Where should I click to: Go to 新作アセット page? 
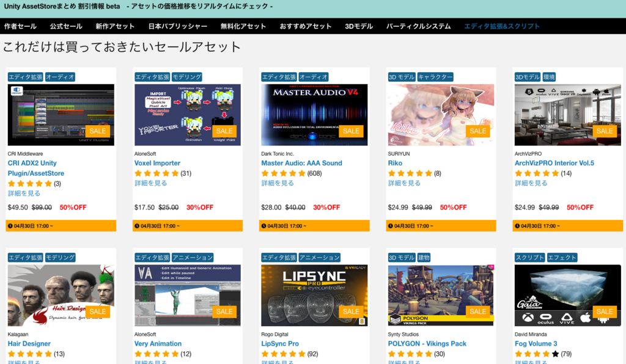point(115,26)
